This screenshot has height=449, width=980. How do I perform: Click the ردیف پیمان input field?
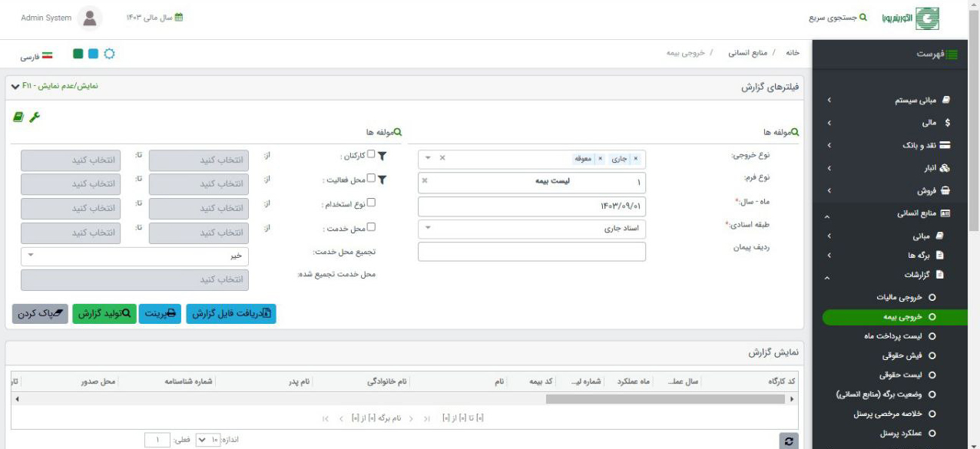531,252
